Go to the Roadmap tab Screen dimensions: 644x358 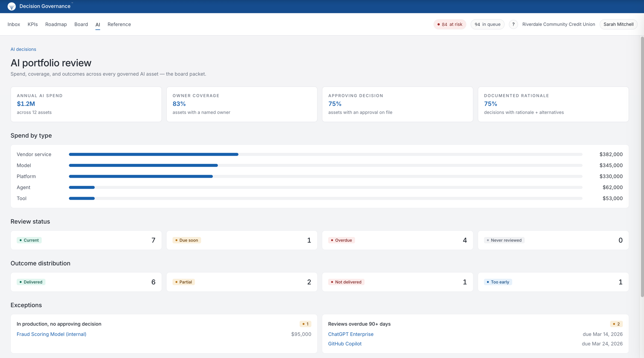pyautogui.click(x=56, y=24)
